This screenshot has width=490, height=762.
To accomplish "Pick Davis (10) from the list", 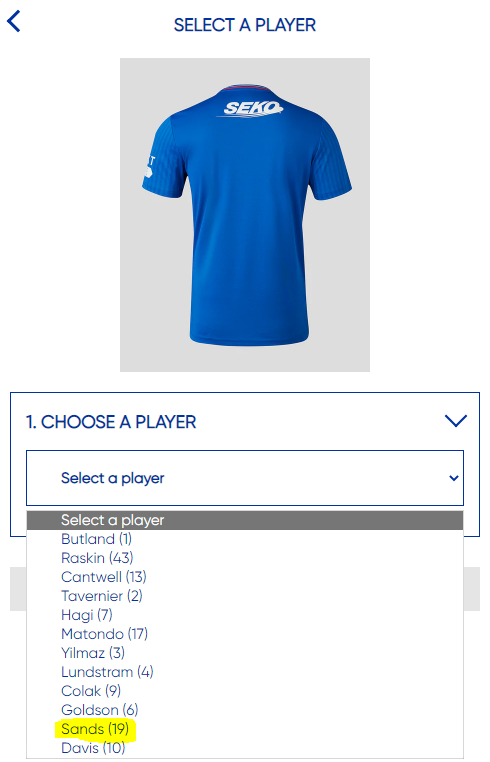I will pos(245,747).
